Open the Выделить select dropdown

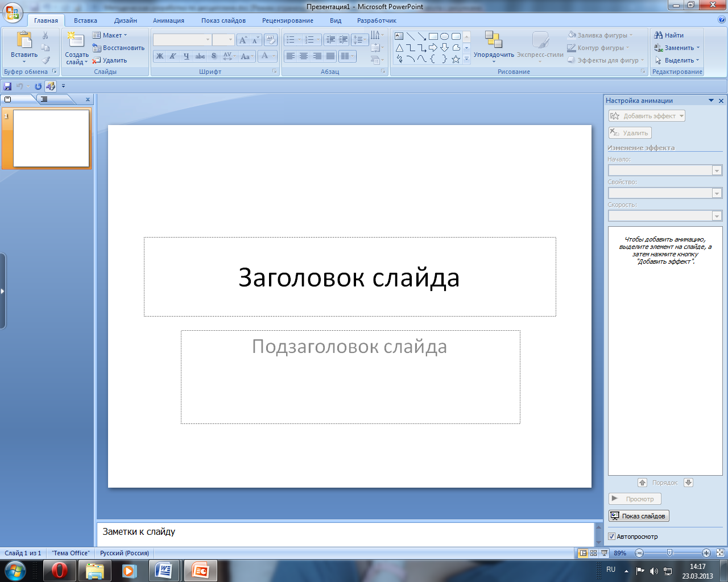click(677, 60)
